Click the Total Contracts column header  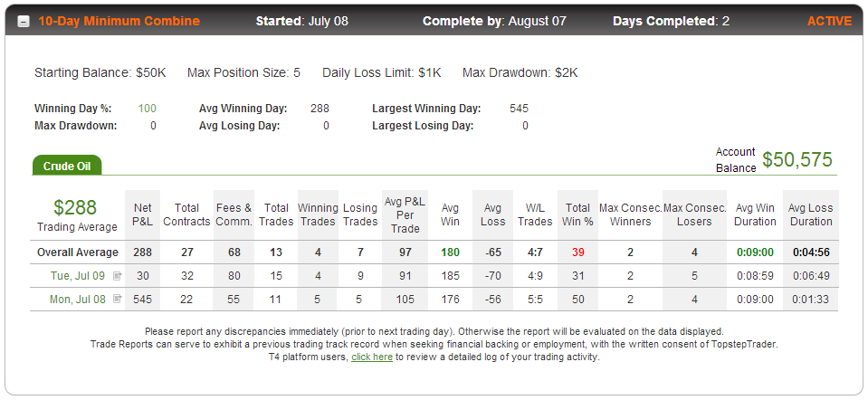(x=186, y=214)
